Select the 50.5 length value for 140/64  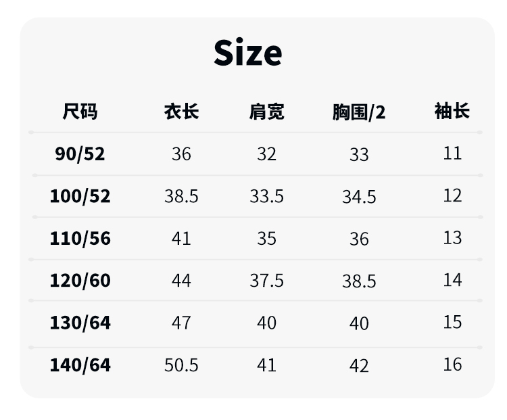tap(181, 365)
